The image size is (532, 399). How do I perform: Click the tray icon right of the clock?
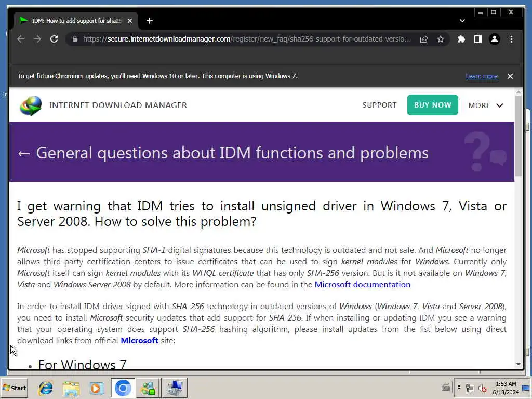pos(526,388)
